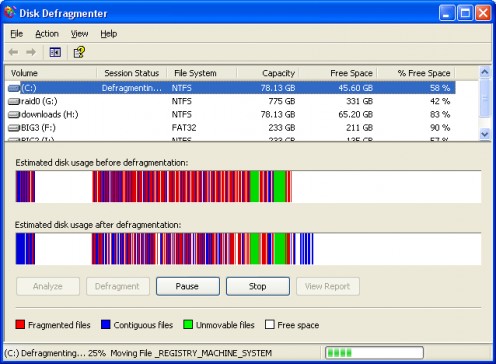Viewport: 496px width, 364px height.
Task: Sort by the Volume column header
Action: click(51, 73)
